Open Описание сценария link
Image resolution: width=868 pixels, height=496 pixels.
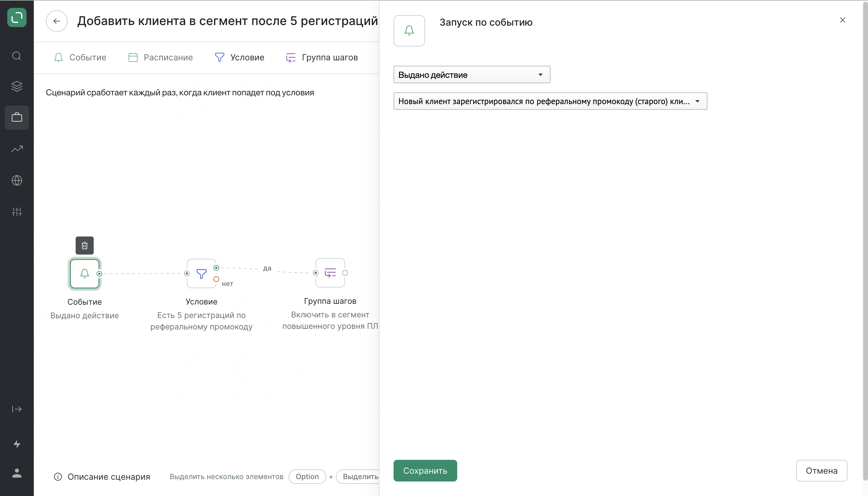click(109, 477)
